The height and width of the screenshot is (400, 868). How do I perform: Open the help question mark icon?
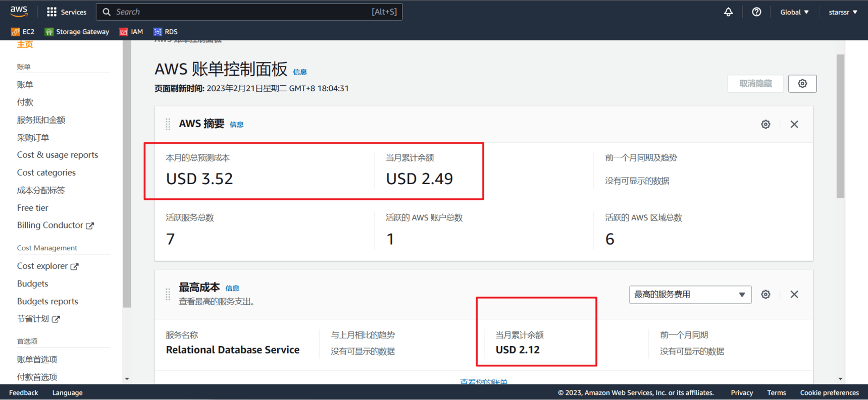click(x=756, y=12)
